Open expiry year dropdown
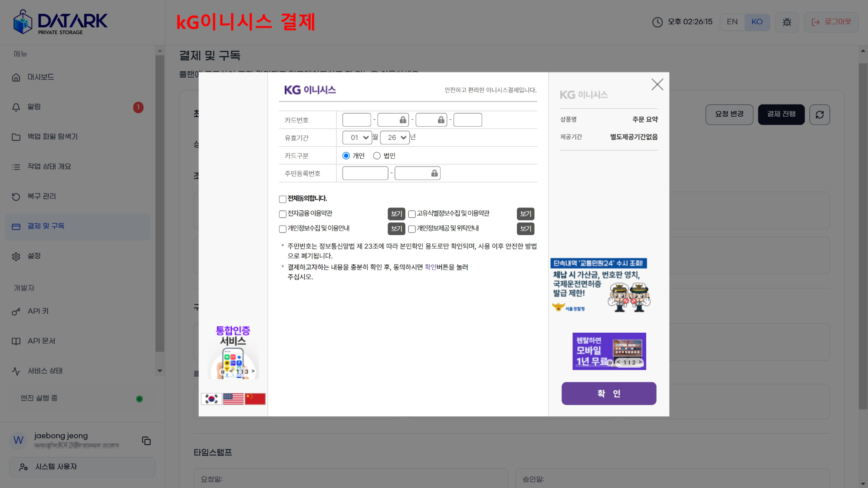The width and height of the screenshot is (868, 488). click(x=395, y=138)
